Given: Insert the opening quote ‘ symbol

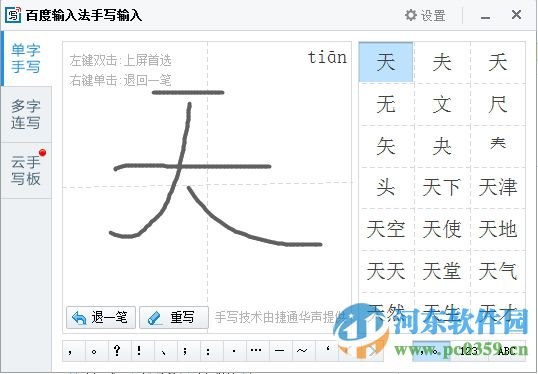Looking at the screenshot, I should [x=327, y=351].
